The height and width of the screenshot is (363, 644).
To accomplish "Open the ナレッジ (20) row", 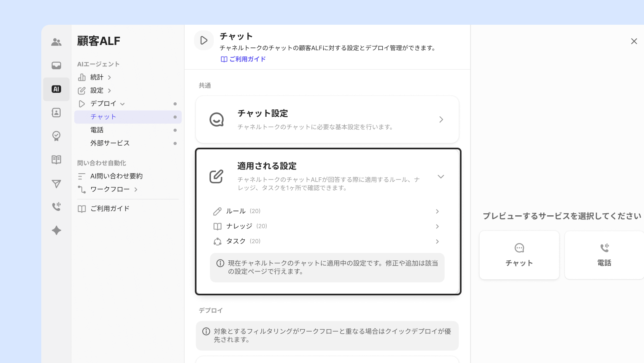I will click(x=326, y=226).
